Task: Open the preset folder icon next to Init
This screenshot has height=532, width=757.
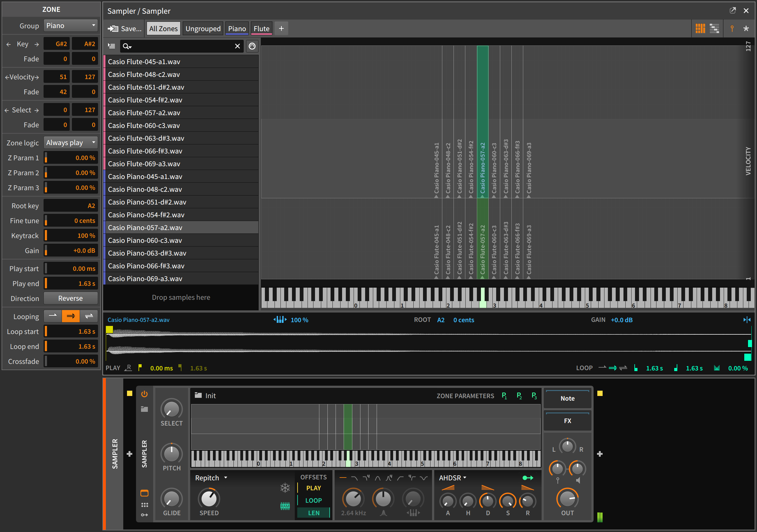Action: (198, 395)
